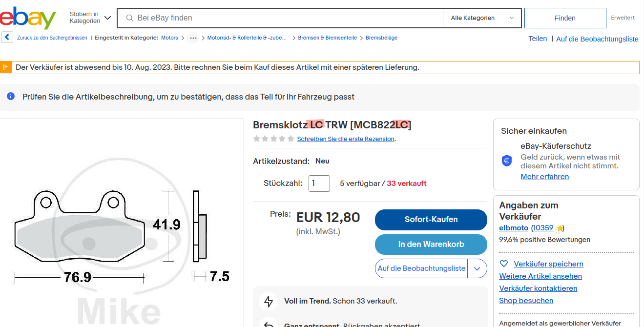This screenshot has height=327, width=644.
Task: Click the blue info circle icon
Action: (11, 97)
